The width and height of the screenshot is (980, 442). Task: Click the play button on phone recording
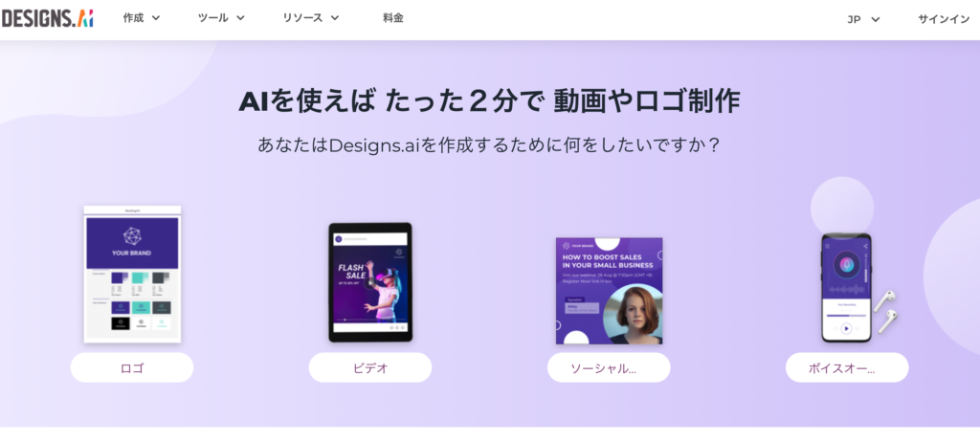pyautogui.click(x=846, y=328)
